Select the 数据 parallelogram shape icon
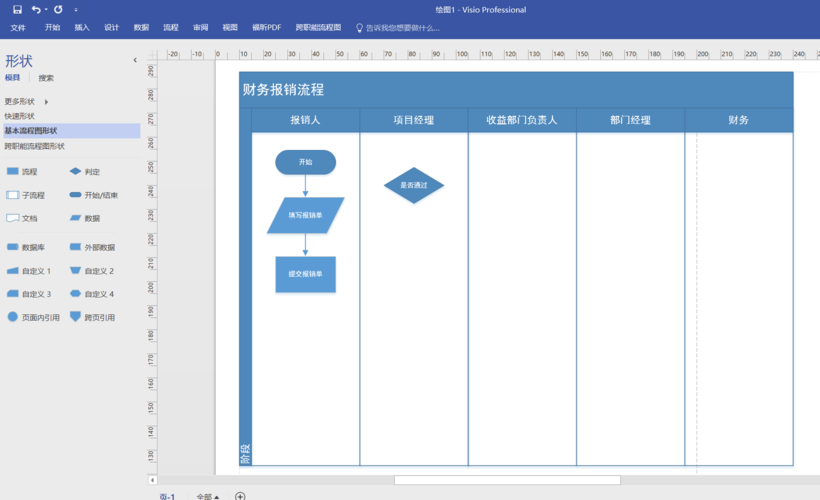Image resolution: width=820 pixels, height=500 pixels. [x=75, y=218]
